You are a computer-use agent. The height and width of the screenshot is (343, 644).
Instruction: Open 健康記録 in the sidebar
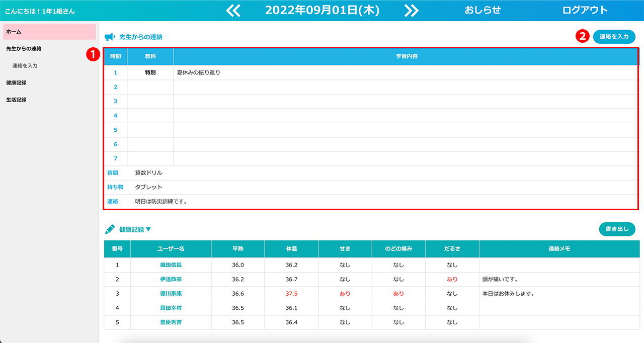(16, 82)
